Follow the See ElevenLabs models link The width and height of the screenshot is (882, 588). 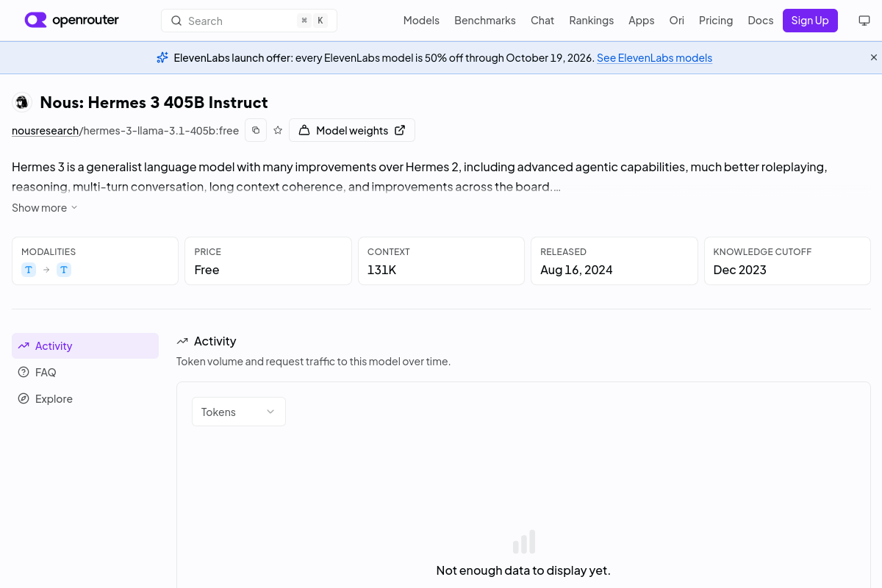(654, 58)
